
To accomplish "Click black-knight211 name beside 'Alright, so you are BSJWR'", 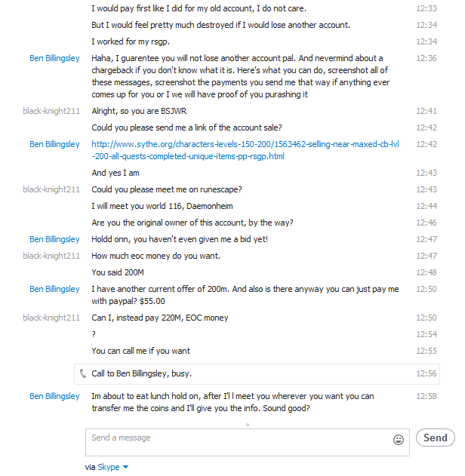I will click(x=51, y=111).
